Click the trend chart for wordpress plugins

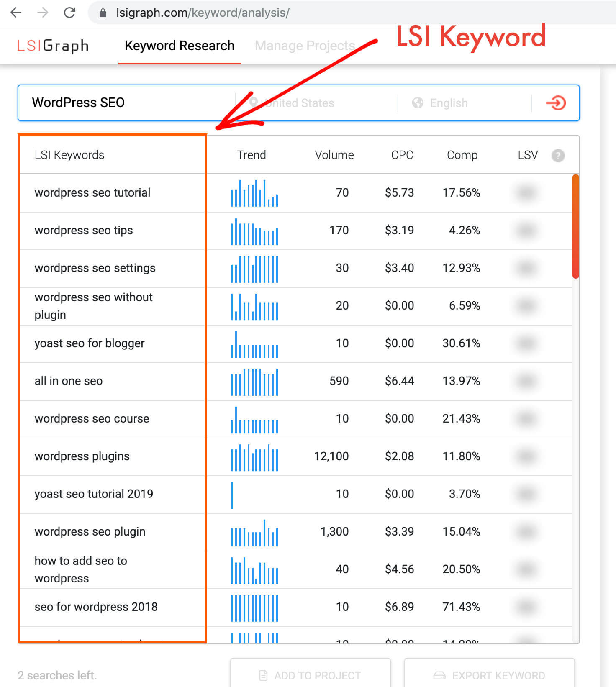(x=254, y=457)
